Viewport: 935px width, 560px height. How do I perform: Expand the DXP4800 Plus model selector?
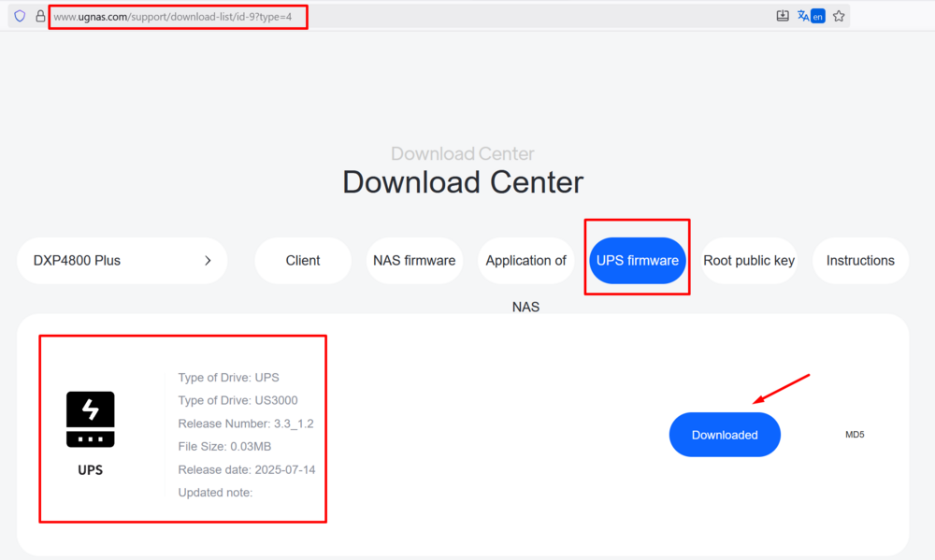pyautogui.click(x=122, y=261)
